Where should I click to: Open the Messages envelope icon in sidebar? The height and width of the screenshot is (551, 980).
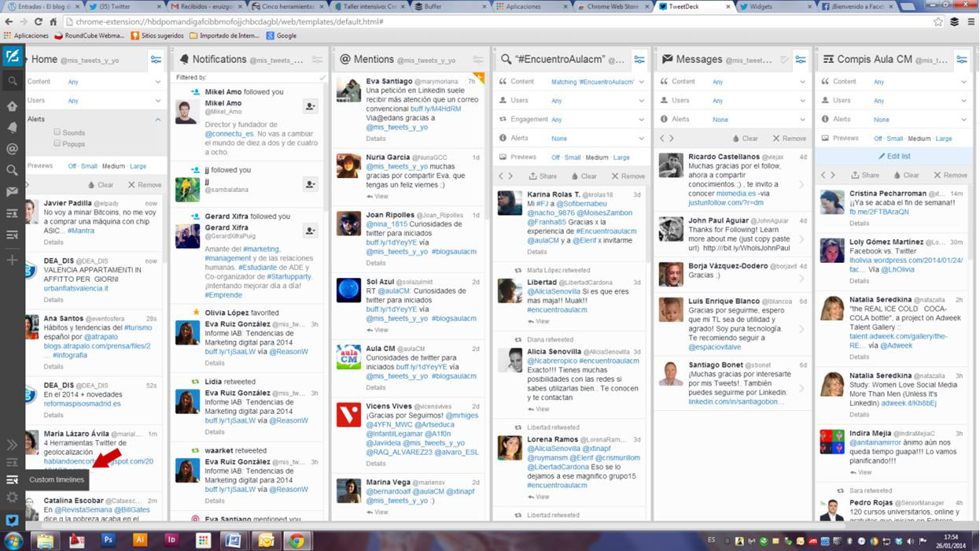(13, 191)
